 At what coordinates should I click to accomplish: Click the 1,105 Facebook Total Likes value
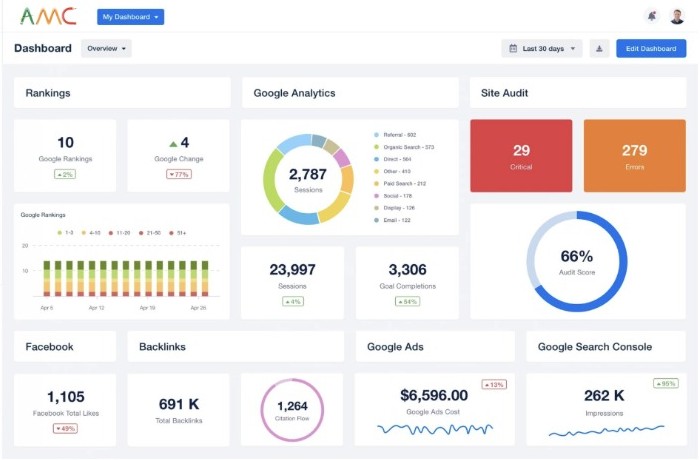tap(66, 397)
